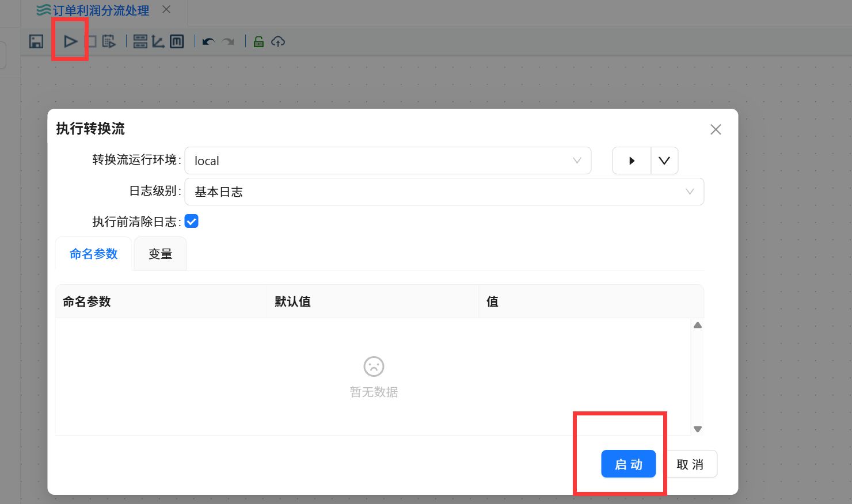Click the boxed M icon in the toolbar
This screenshot has height=504, width=852.
177,41
